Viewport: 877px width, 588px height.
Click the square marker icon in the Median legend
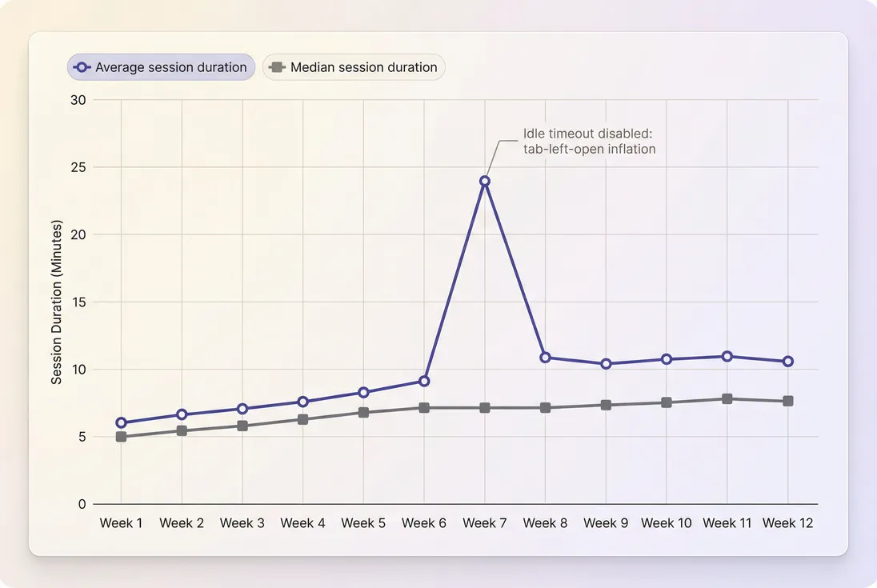point(276,67)
